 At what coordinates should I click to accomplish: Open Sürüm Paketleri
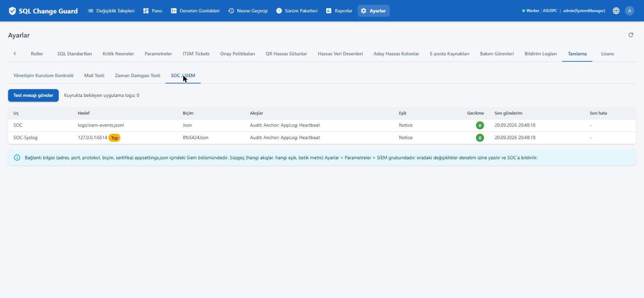tap(297, 11)
